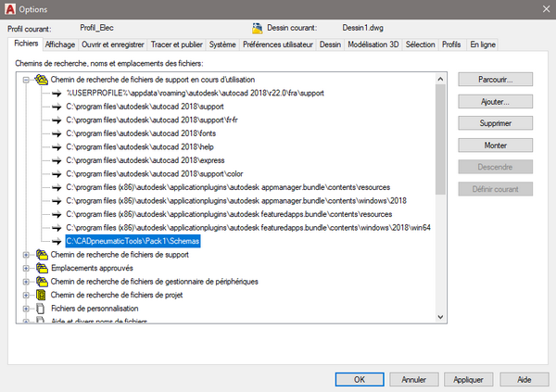Select the Fichiers tab

pos(26,44)
